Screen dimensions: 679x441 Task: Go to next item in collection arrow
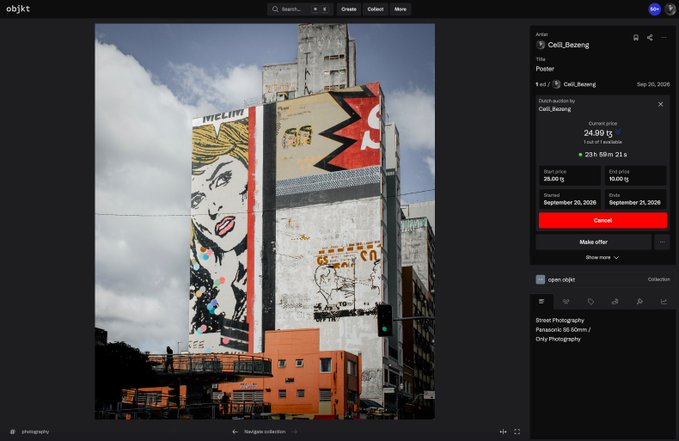tap(294, 431)
